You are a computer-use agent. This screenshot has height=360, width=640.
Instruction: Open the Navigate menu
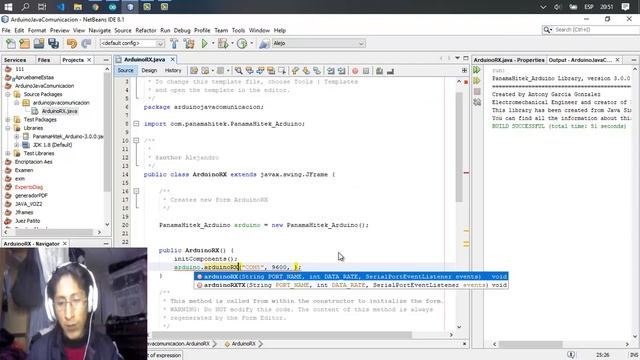pos(100,30)
